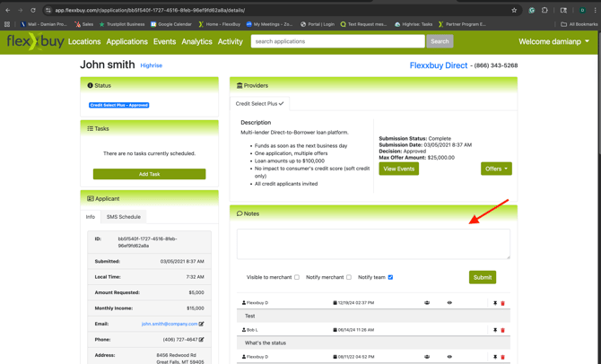Check the Visible to merchant checkbox
The height and width of the screenshot is (364, 601).
pyautogui.click(x=297, y=277)
